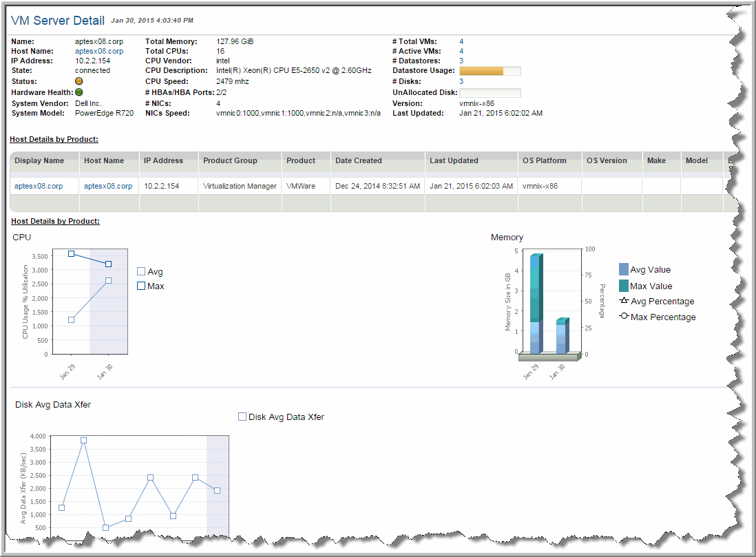Image resolution: width=756 pixels, height=557 pixels.
Task: Click the Jan 30 Avg CPU data point
Action: coord(108,280)
